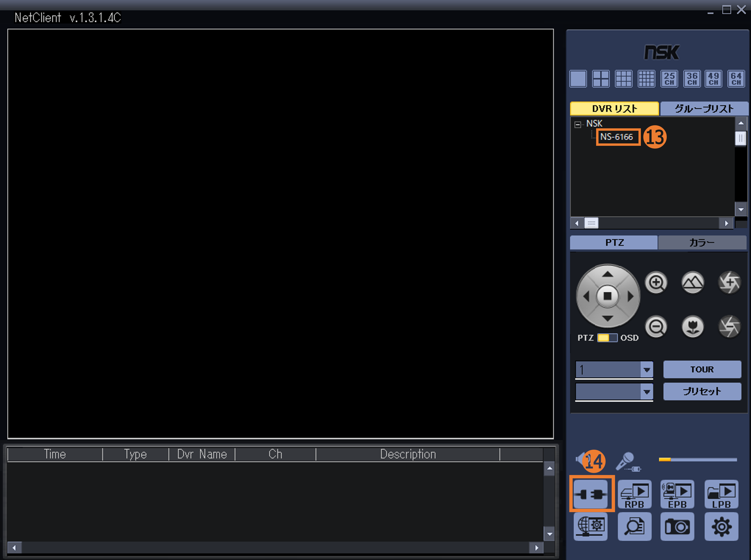This screenshot has width=751, height=560.
Task: Open EPB playback button
Action: (677, 494)
